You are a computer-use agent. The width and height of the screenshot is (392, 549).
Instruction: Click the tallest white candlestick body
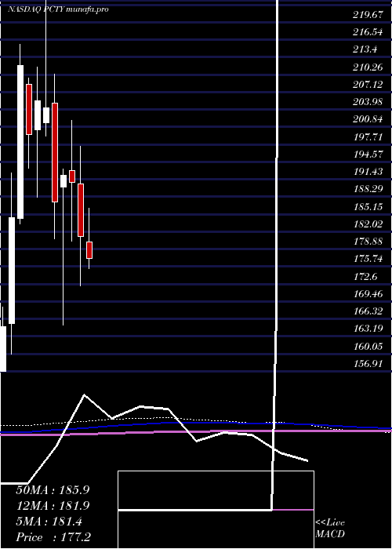click(x=20, y=142)
